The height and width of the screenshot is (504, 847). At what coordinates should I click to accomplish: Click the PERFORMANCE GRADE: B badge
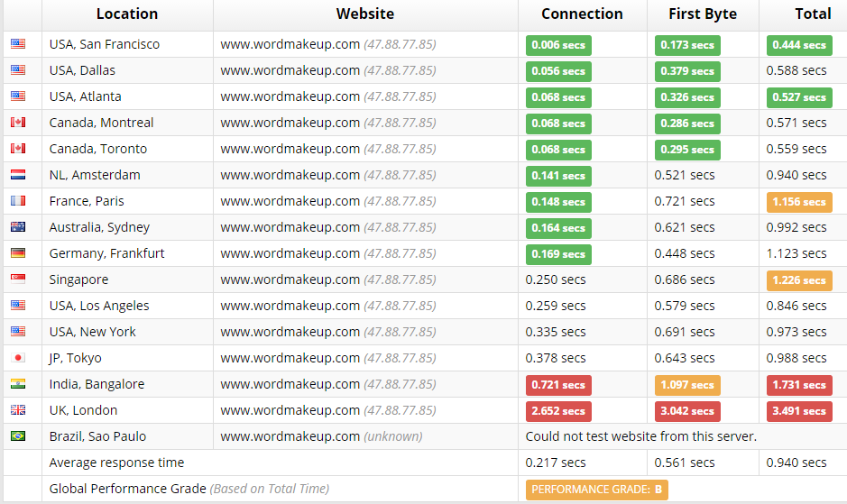[597, 490]
